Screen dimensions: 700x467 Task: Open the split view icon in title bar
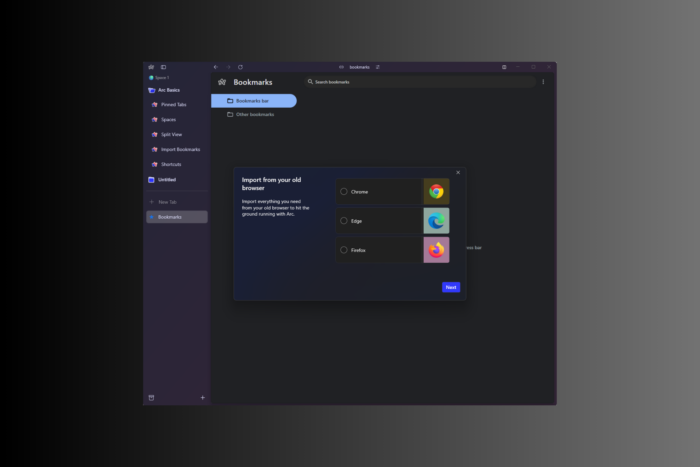click(504, 67)
